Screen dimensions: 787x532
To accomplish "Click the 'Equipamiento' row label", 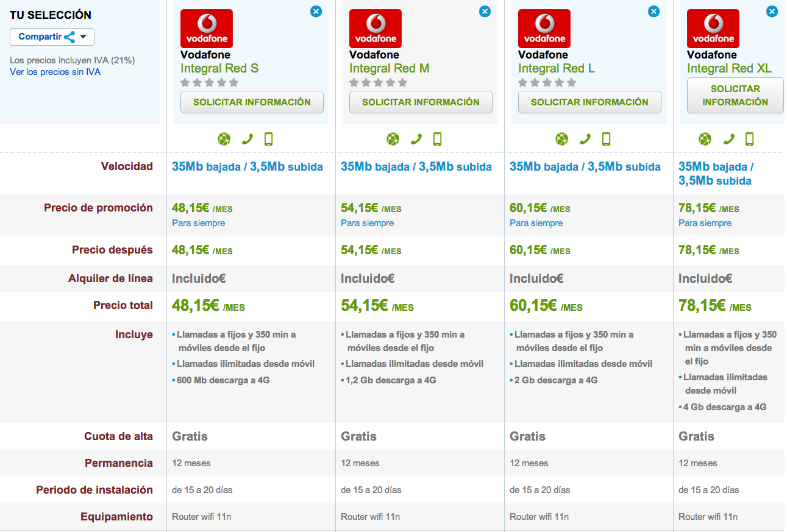I will tap(116, 517).
